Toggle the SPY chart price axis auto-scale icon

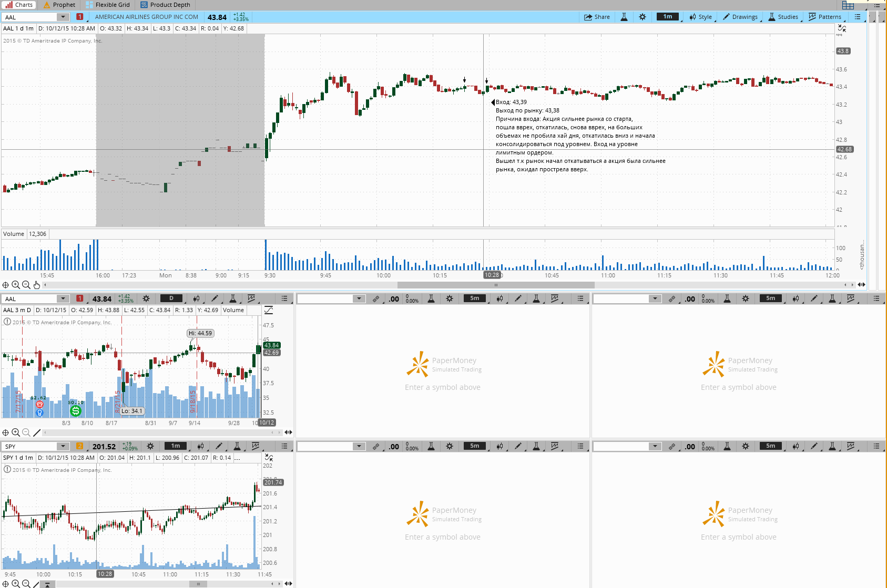click(x=269, y=458)
